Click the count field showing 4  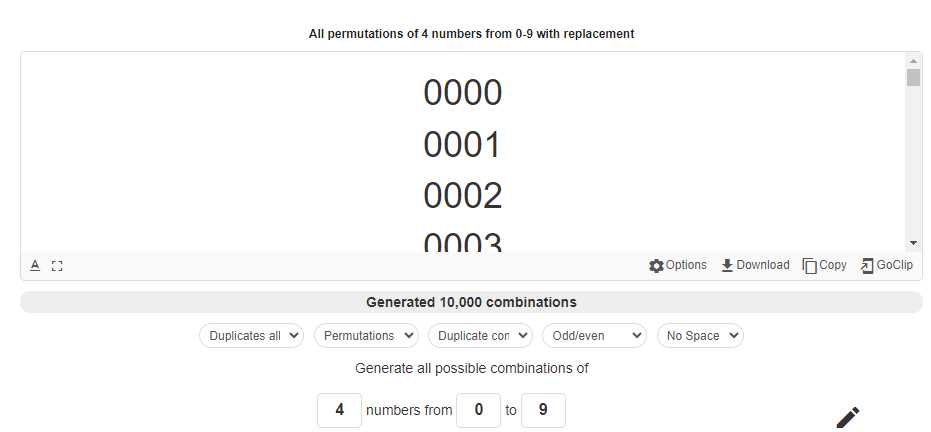(339, 410)
